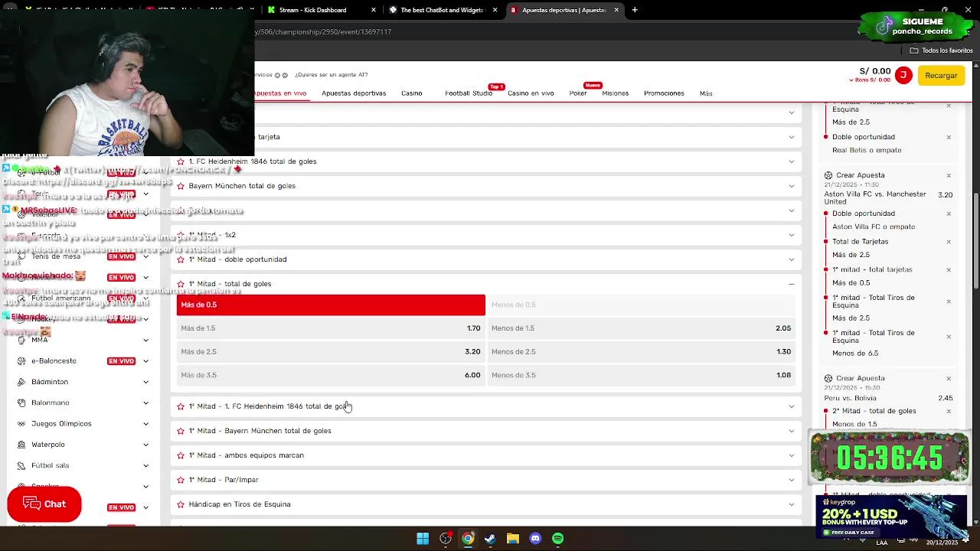
Task: Remove '1ª mitad - total tarjetas' selection
Action: click(x=949, y=269)
